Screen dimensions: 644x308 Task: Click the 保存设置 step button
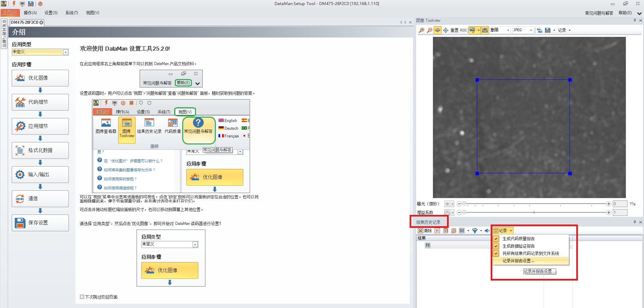[x=40, y=223]
